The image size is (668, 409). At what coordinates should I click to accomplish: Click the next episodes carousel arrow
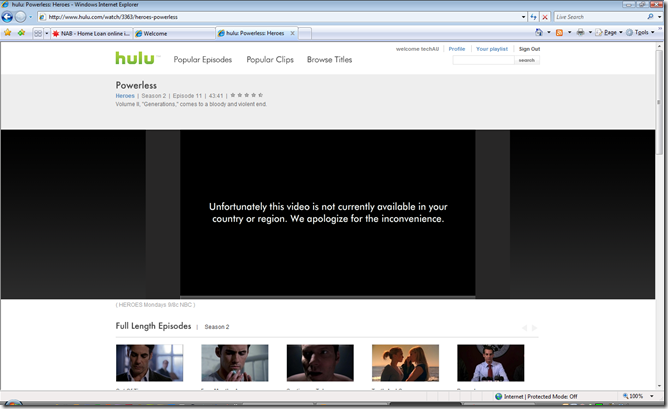pos(534,328)
